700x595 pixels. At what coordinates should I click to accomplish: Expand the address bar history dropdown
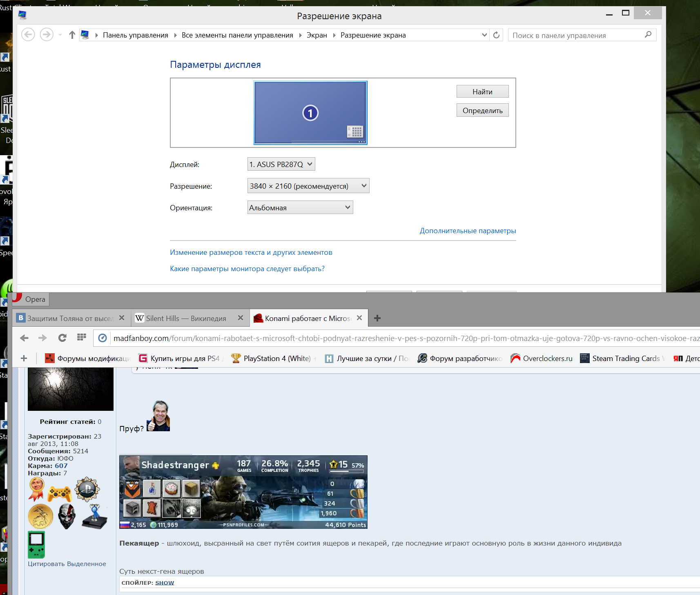click(x=484, y=35)
